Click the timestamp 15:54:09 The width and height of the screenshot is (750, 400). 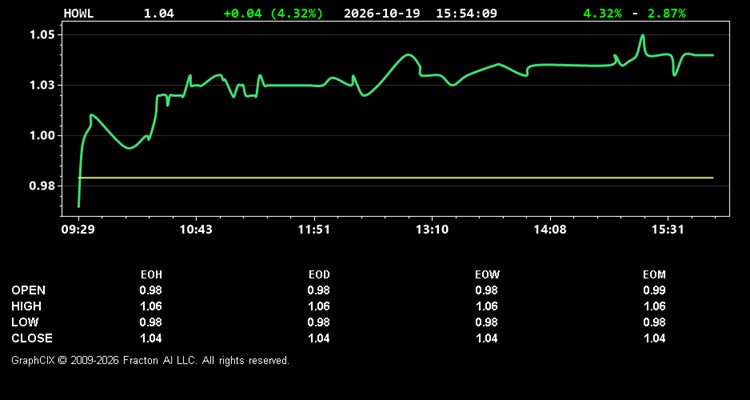click(466, 13)
